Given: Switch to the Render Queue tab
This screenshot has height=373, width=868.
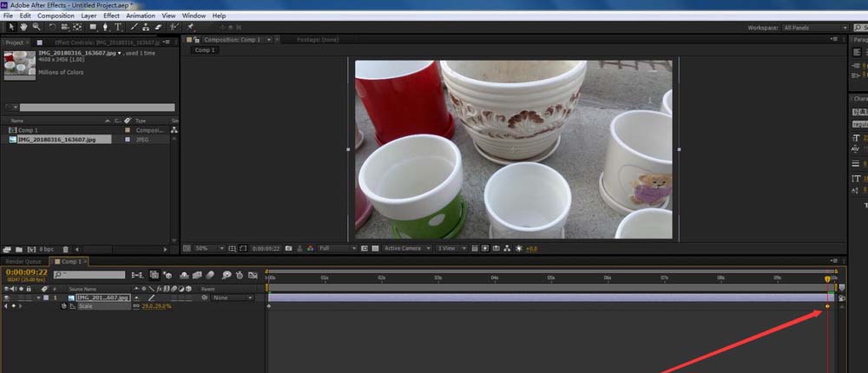Looking at the screenshot, I should click(23, 261).
